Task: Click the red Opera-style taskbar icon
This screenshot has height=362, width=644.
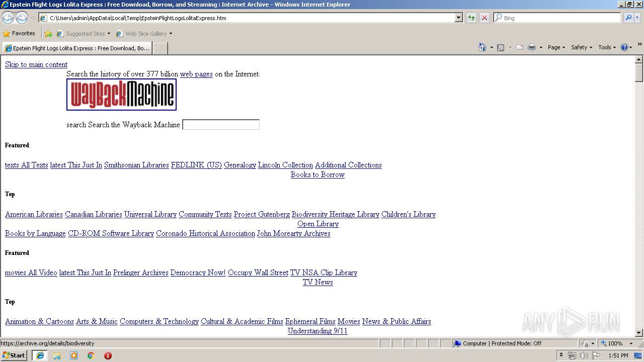Action: 108,355
